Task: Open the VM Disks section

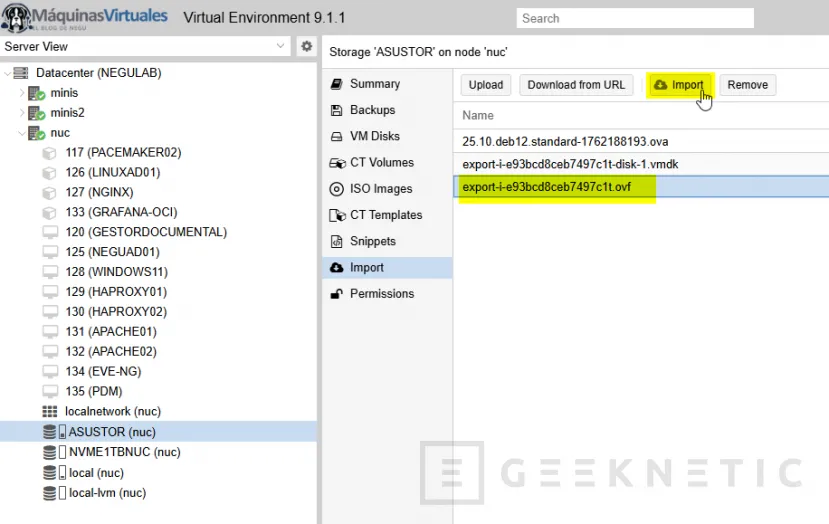Action: point(387,136)
